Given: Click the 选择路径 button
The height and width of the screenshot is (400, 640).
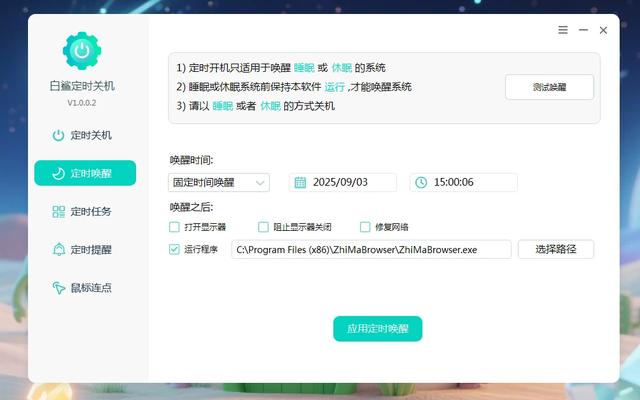Looking at the screenshot, I should click(x=556, y=249).
